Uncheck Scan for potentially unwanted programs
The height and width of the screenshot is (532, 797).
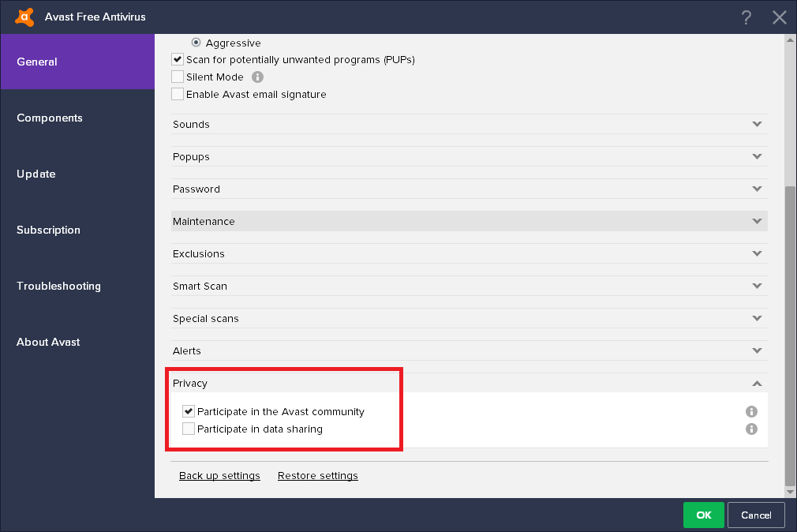[178, 59]
